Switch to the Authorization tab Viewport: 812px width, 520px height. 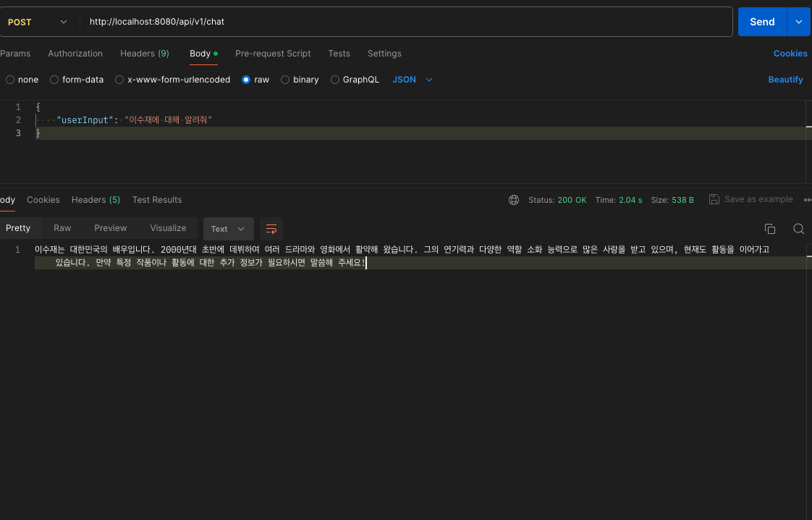point(75,54)
